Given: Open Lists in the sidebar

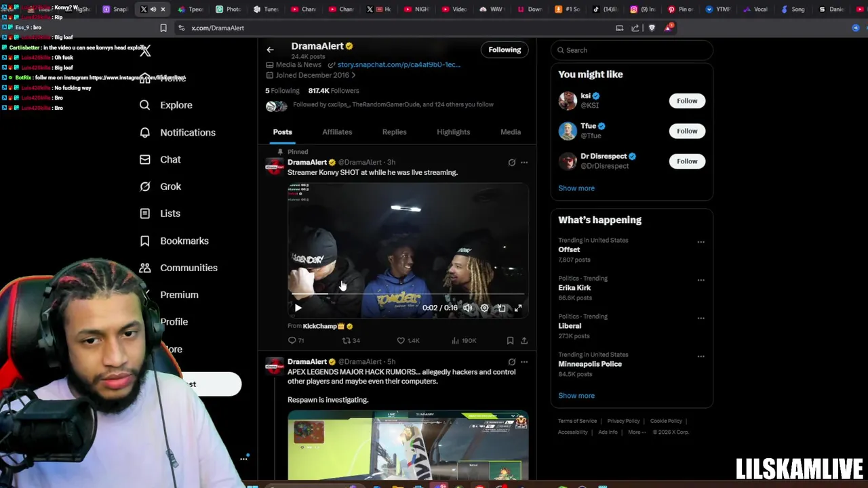Looking at the screenshot, I should (170, 213).
